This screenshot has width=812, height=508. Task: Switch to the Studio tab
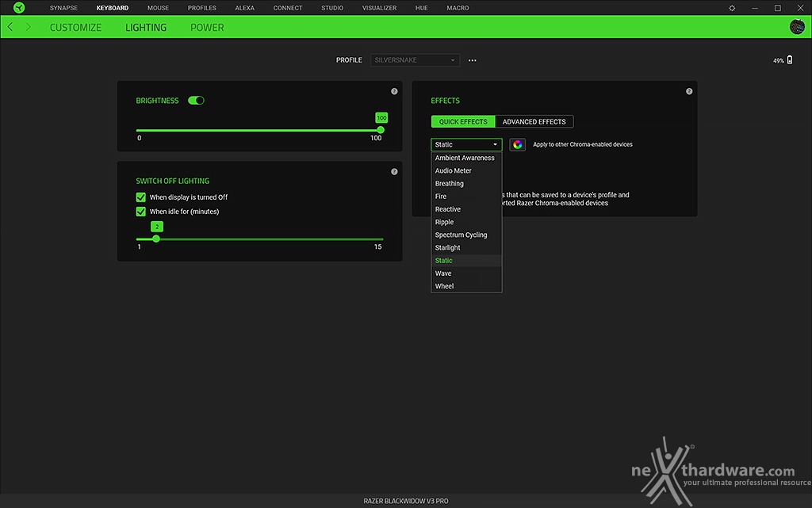(x=332, y=8)
